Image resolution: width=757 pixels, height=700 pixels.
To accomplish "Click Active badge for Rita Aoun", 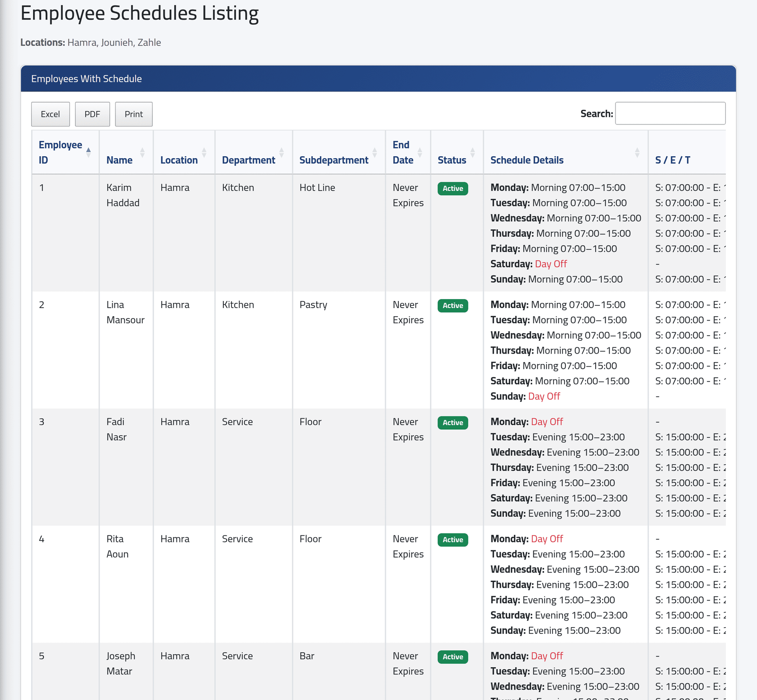I will click(x=453, y=540).
